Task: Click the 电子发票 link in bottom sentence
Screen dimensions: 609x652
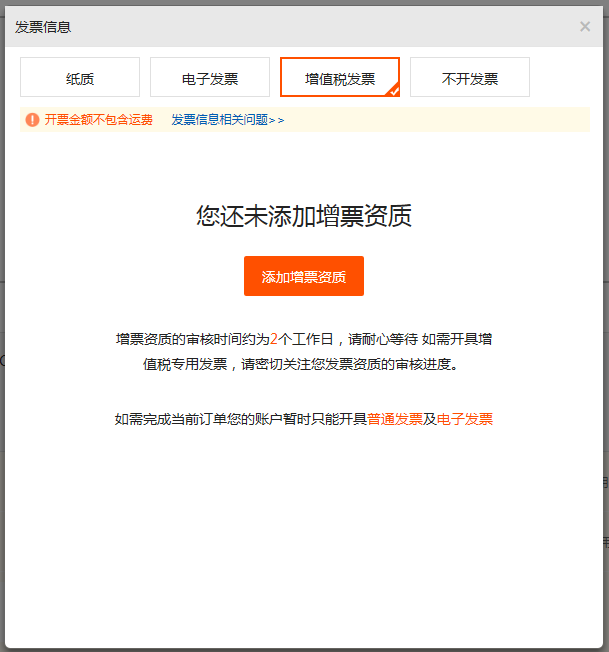Action: pyautogui.click(x=465, y=420)
